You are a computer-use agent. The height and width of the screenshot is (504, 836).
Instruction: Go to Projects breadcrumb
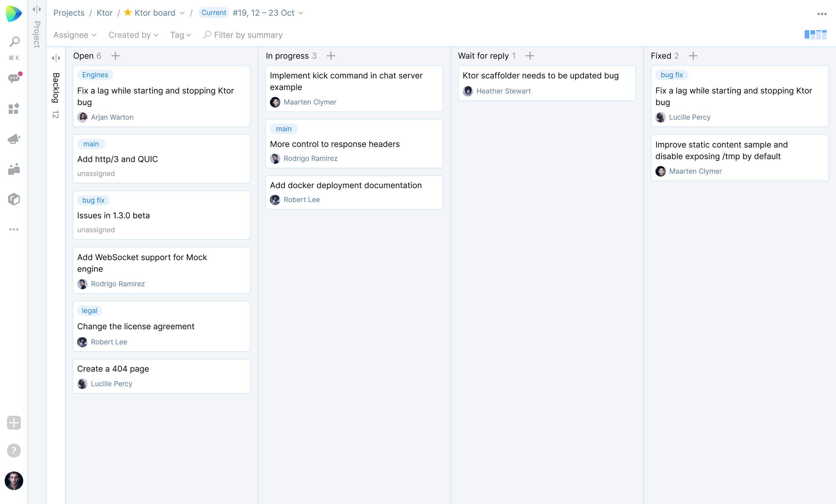[x=69, y=13]
